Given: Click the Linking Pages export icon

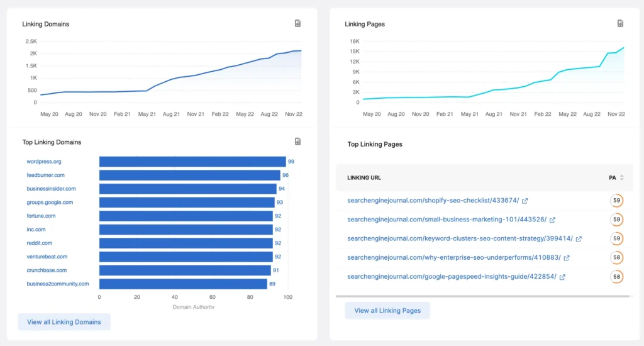Looking at the screenshot, I should click(x=620, y=24).
